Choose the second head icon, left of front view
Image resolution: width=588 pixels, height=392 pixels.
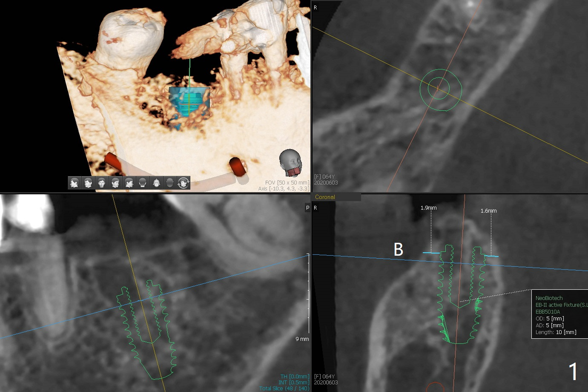[88, 183]
